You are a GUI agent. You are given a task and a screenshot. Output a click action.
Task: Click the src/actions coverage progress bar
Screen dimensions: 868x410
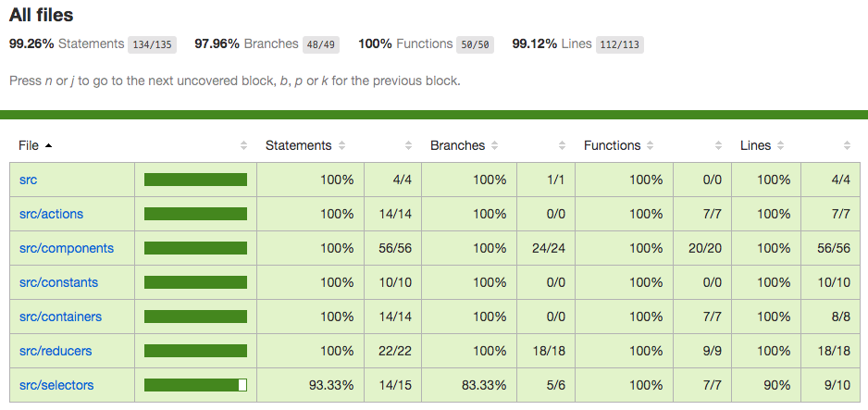pos(195,214)
